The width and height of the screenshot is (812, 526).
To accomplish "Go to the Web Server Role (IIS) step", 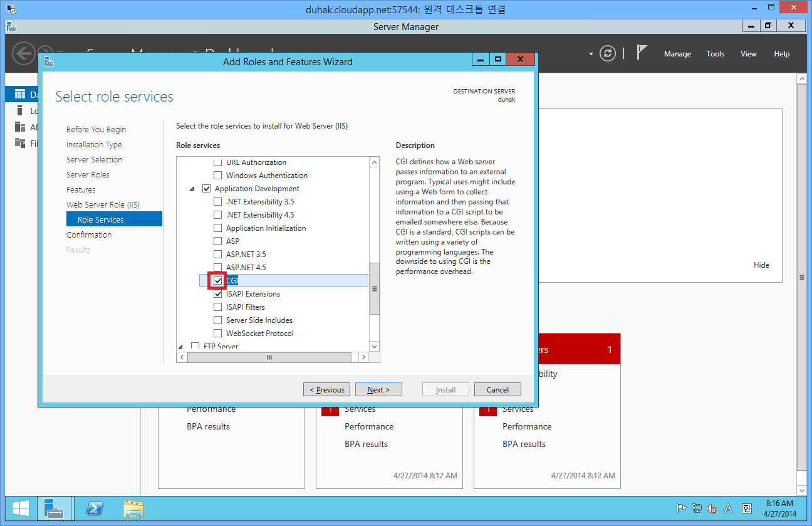I will 103,205.
